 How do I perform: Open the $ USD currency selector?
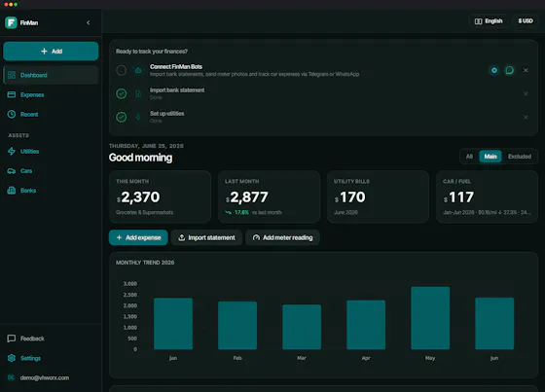click(x=526, y=21)
